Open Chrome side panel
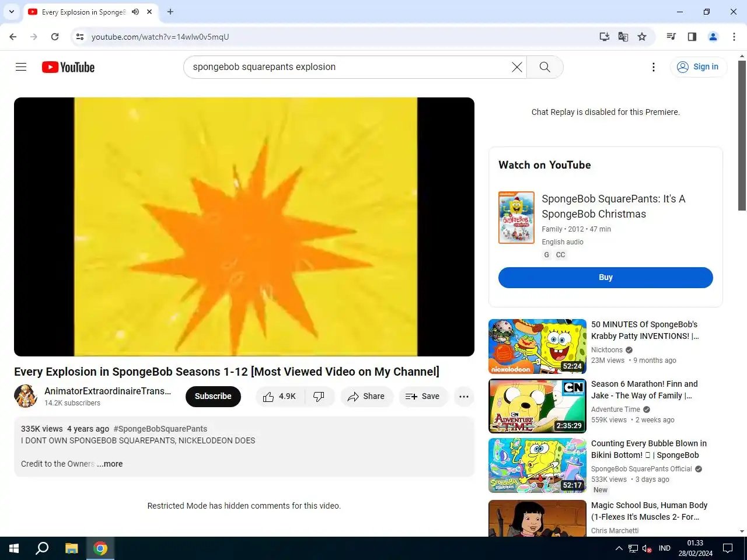Image resolution: width=747 pixels, height=560 pixels. point(692,37)
